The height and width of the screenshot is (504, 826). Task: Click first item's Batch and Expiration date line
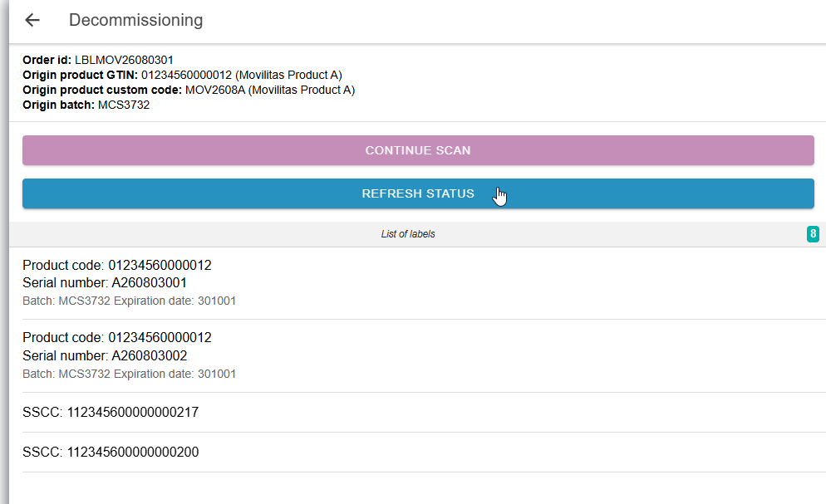[129, 301]
